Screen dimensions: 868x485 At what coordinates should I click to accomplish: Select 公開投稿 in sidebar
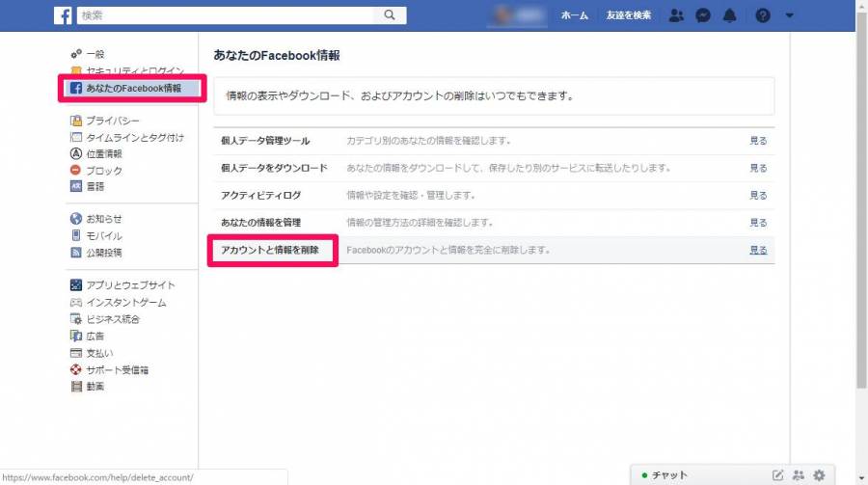coord(104,253)
